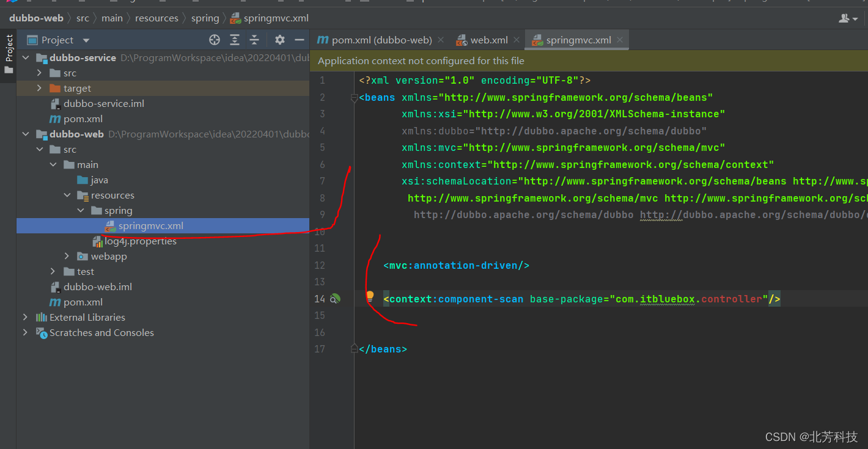Click the Expand All icon in Project panel
Image resolution: width=868 pixels, height=449 pixels.
(x=235, y=40)
